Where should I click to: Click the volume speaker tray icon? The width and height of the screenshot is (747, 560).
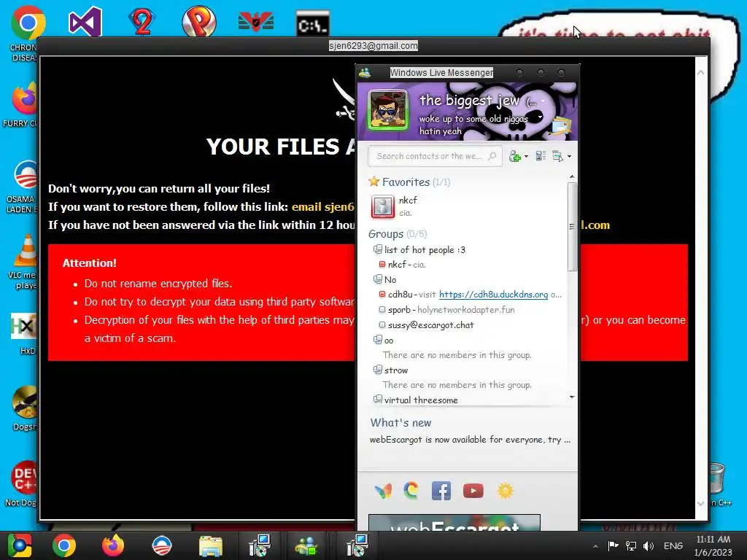pyautogui.click(x=649, y=545)
